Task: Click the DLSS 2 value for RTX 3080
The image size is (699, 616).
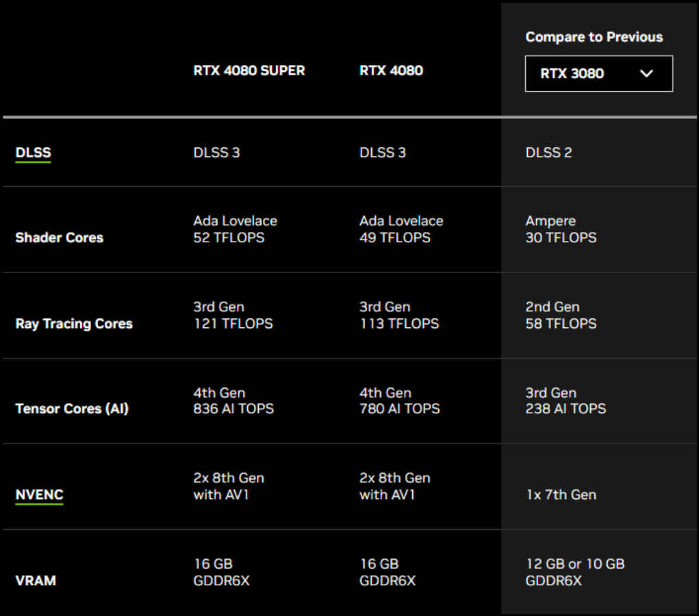Action: (x=548, y=152)
